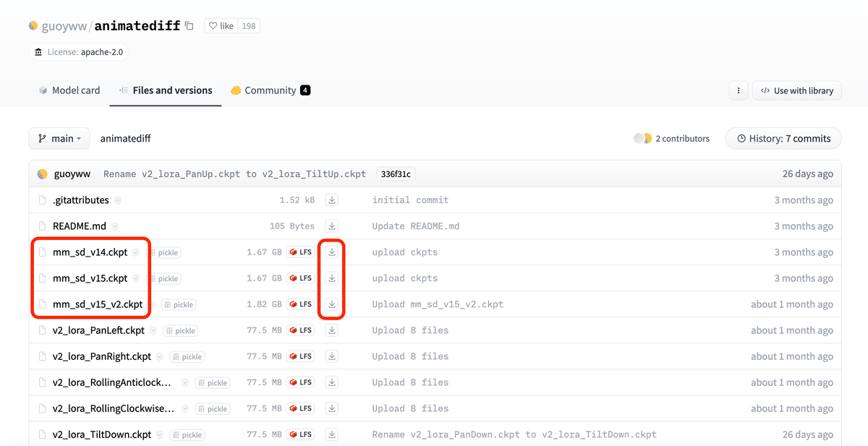Expand the main branch dropdown

(x=59, y=138)
